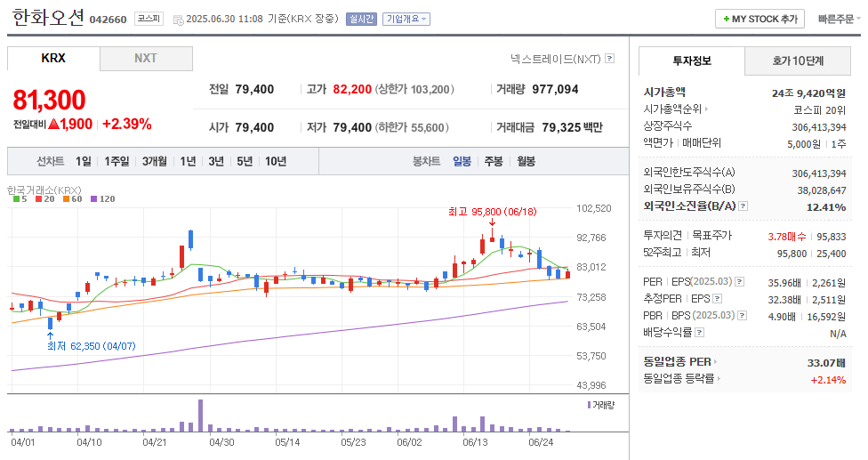Click the red 20-day moving average legend
The image size is (868, 460).
pos(44,198)
